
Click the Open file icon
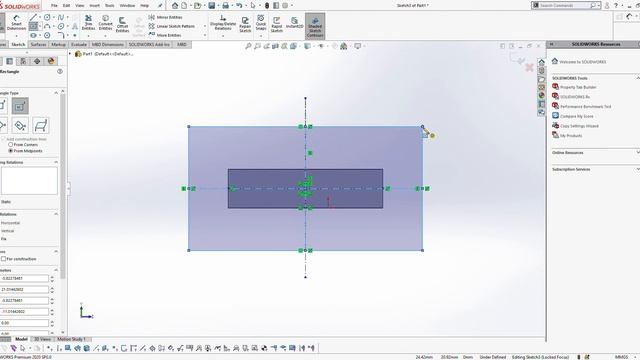[x=198, y=5]
